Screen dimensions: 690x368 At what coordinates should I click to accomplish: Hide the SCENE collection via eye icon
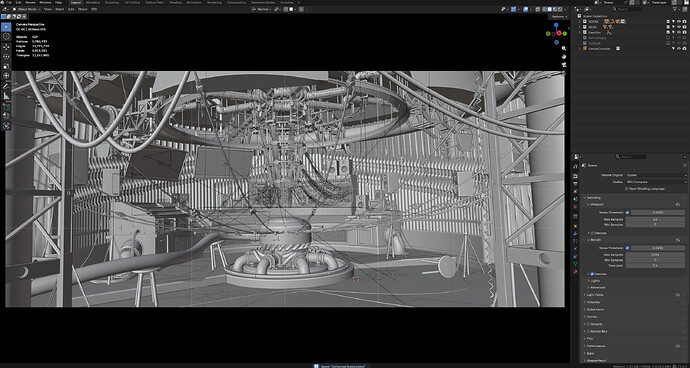click(x=679, y=21)
